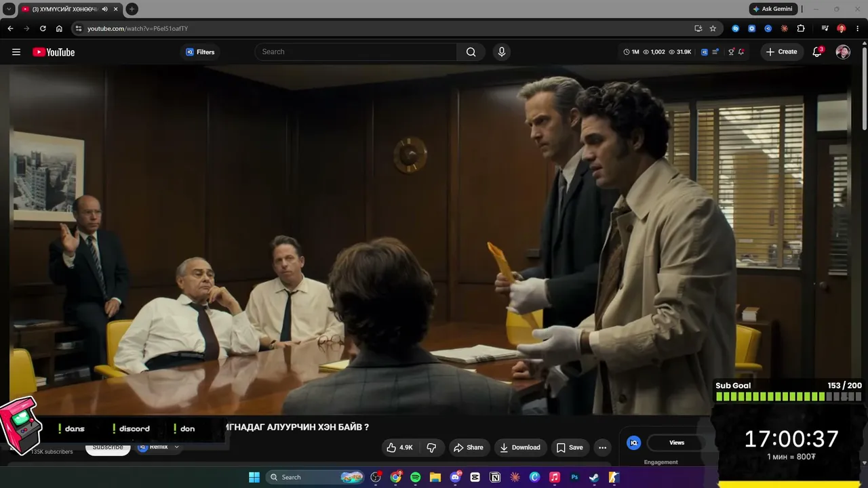Open the vidIQ list icon in stats bar
The width and height of the screenshot is (868, 488).
point(715,52)
